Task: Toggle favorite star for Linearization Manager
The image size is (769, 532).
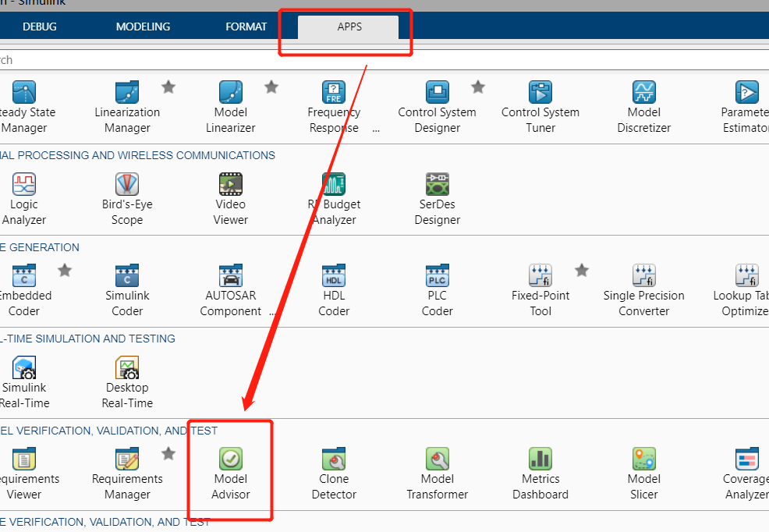Action: 168,87
